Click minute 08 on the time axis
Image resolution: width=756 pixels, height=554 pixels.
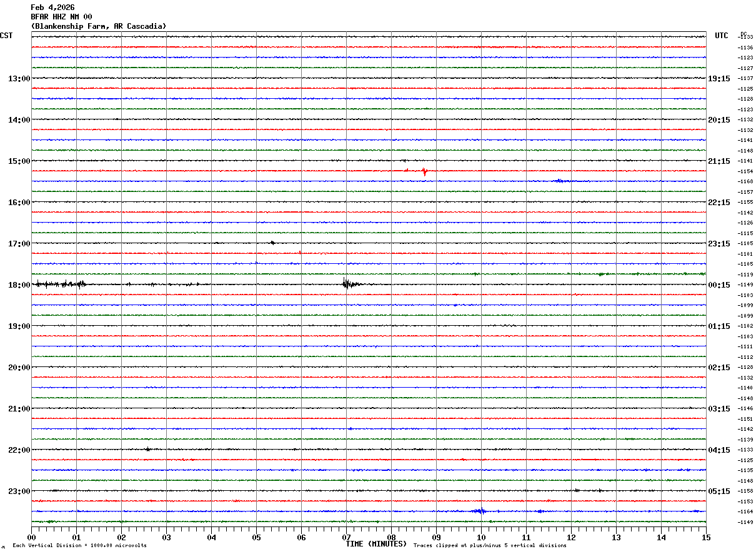391,537
